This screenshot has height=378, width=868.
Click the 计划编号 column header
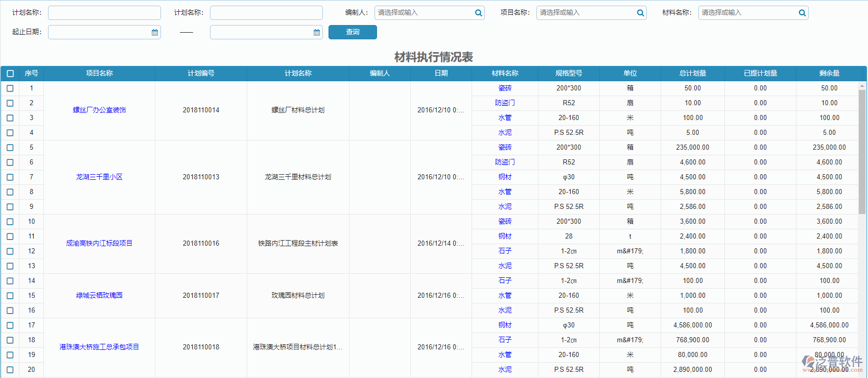point(201,74)
